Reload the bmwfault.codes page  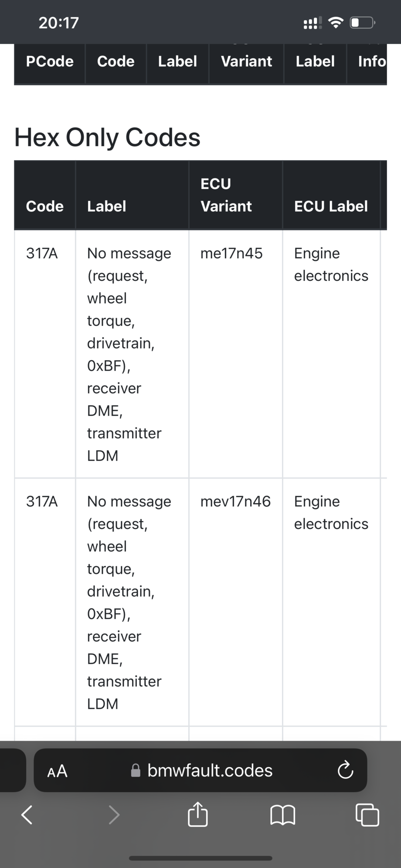coord(345,770)
